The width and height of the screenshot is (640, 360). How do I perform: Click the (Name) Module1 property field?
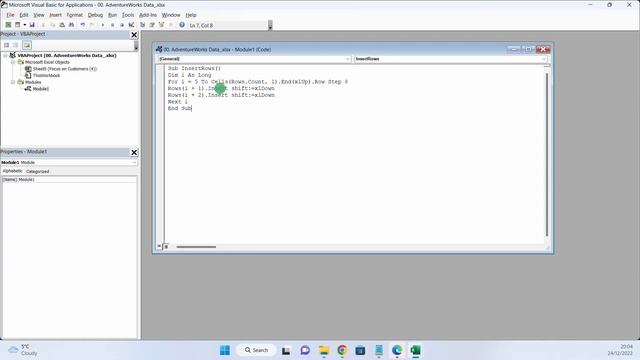click(x=69, y=180)
